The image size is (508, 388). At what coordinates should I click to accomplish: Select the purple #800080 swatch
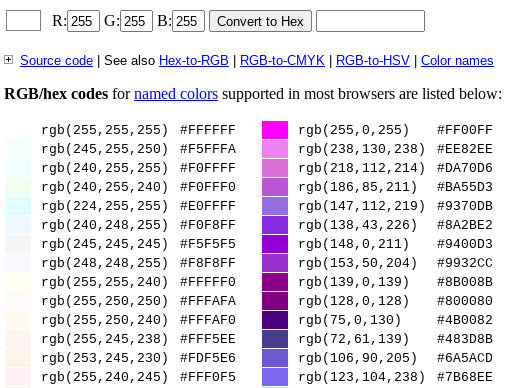tap(275, 301)
